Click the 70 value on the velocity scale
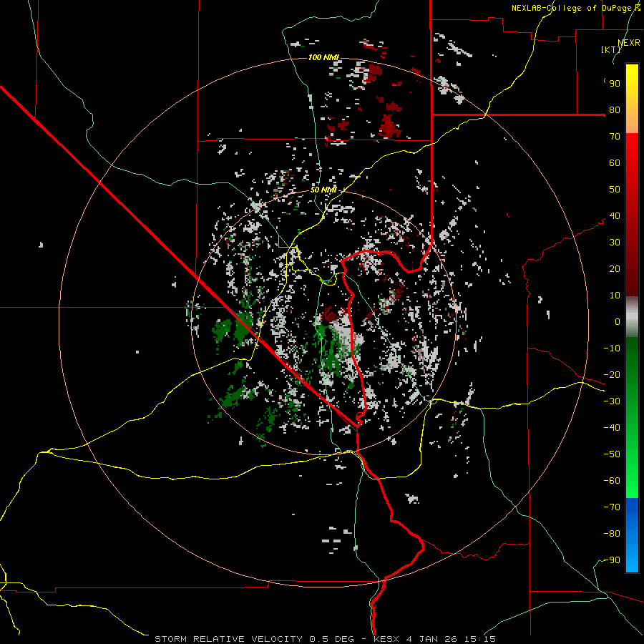 point(615,137)
